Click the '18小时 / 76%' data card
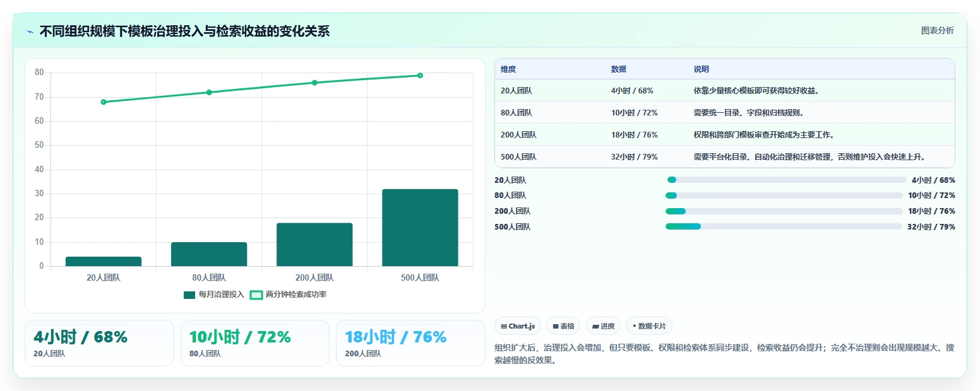This screenshot has width=980, height=391. (410, 343)
